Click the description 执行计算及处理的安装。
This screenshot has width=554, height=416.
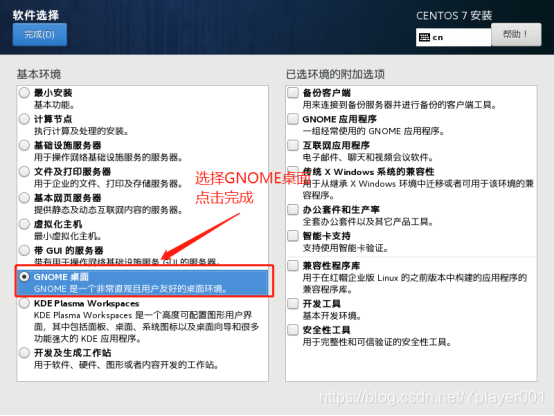81,131
